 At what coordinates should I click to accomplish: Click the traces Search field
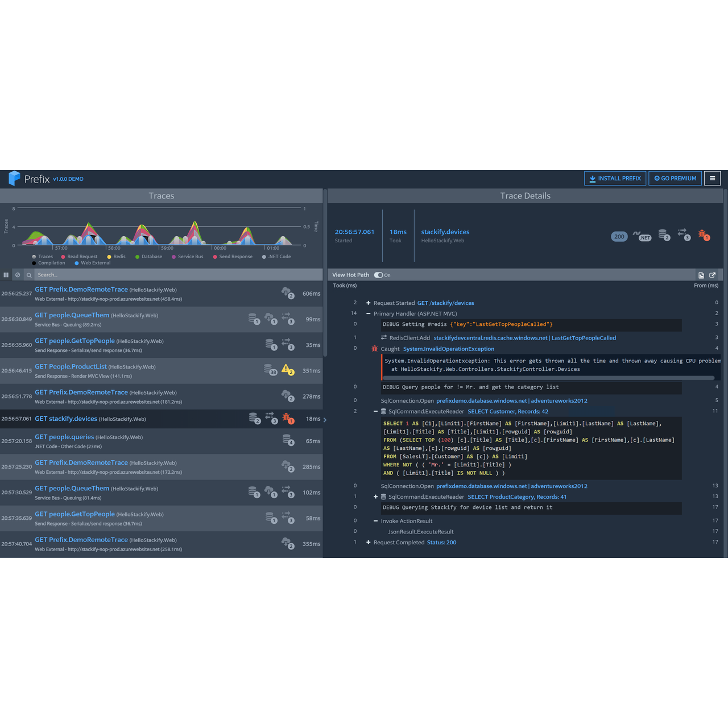176,275
